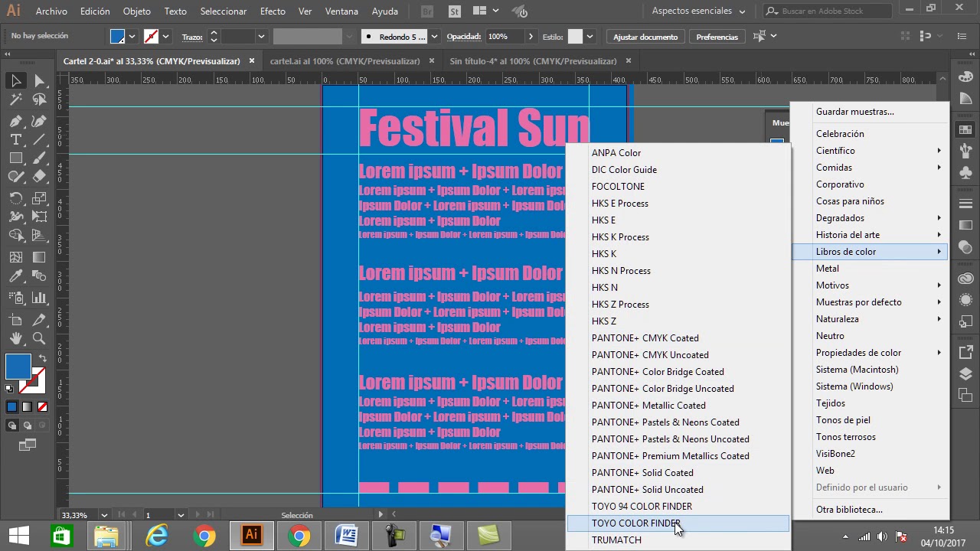Select the Free Transform tool
This screenshot has height=551, width=980.
[39, 217]
